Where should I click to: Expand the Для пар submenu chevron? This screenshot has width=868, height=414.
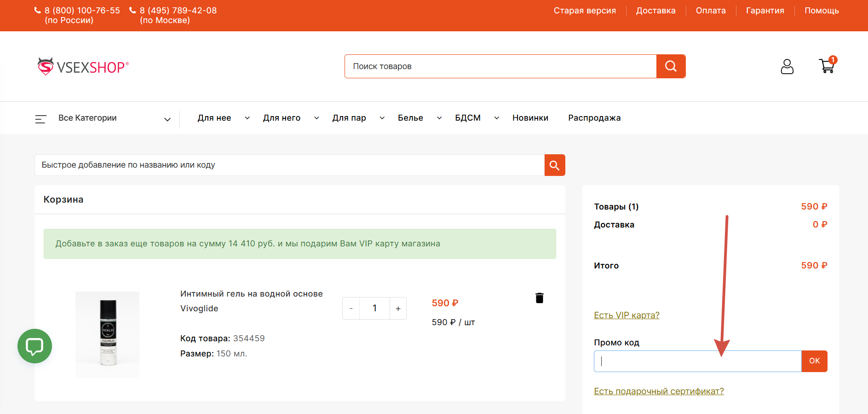[382, 118]
